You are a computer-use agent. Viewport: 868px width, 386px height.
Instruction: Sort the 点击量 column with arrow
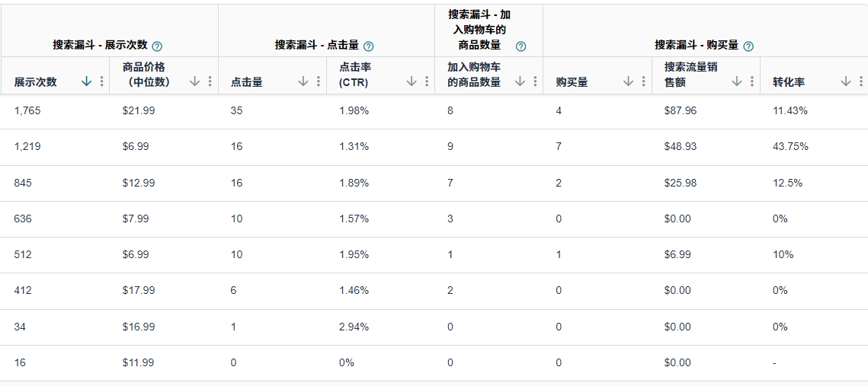[303, 81]
